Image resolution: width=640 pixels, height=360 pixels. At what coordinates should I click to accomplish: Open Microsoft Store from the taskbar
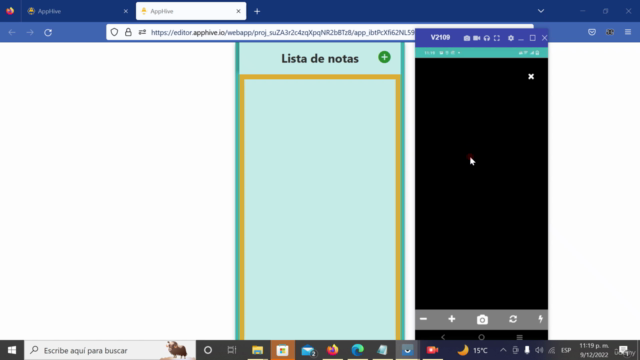(x=282, y=350)
